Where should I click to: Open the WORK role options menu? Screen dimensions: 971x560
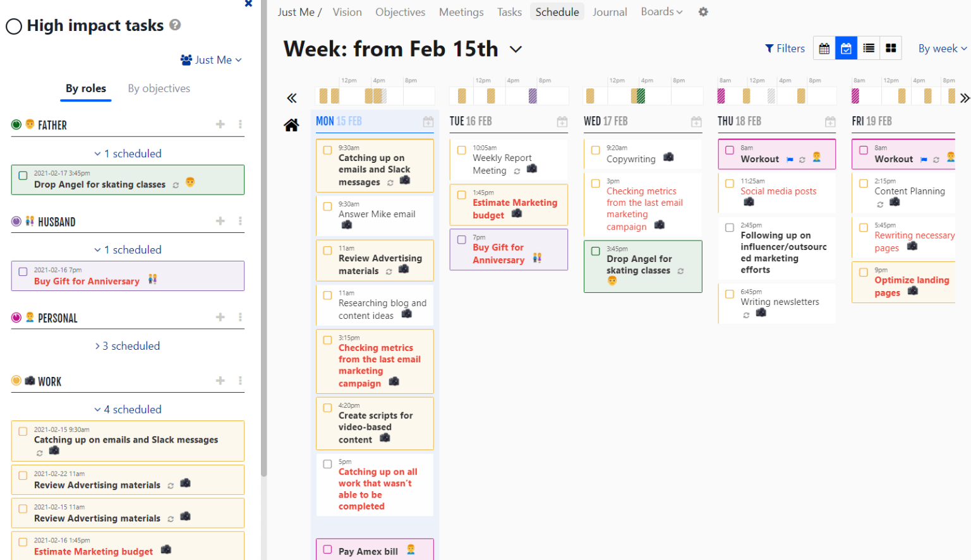240,381
